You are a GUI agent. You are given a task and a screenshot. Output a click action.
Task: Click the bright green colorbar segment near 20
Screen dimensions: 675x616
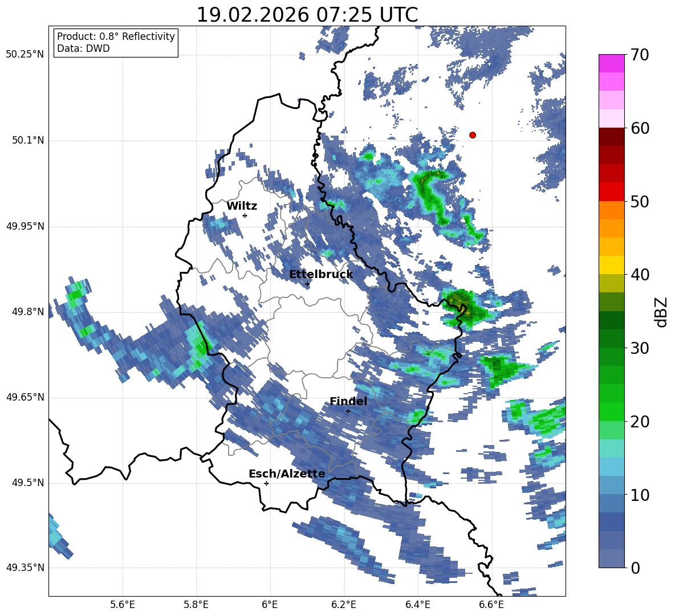click(x=611, y=411)
